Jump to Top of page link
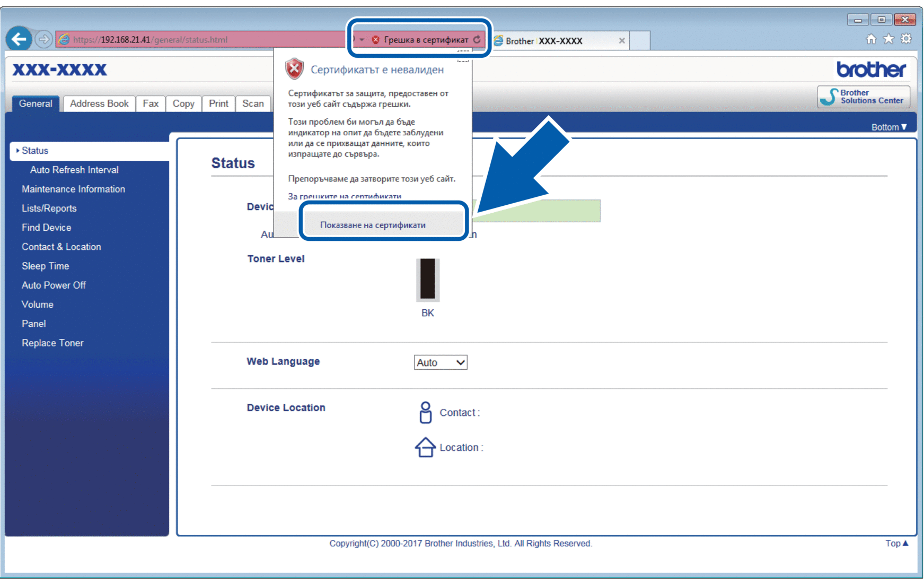The width and height of the screenshot is (924, 583). [896, 543]
